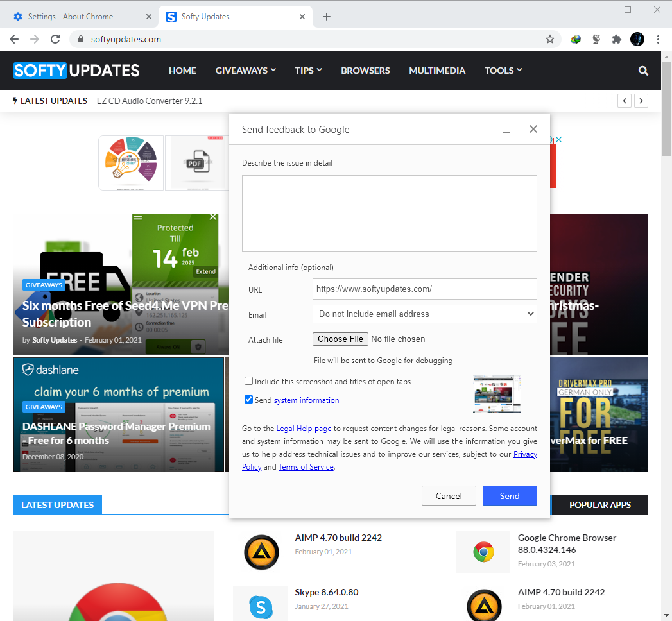Click the Send button
The width and height of the screenshot is (672, 621).
coord(510,496)
